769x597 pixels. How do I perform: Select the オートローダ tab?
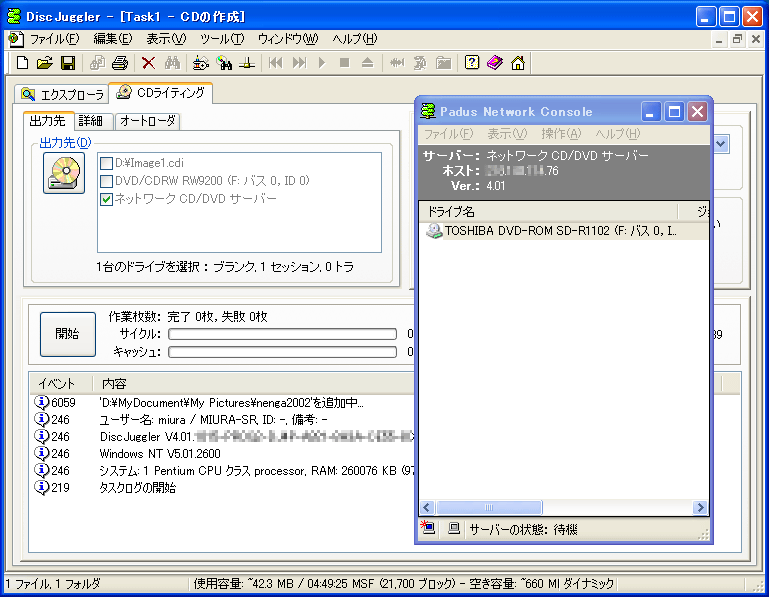147,121
